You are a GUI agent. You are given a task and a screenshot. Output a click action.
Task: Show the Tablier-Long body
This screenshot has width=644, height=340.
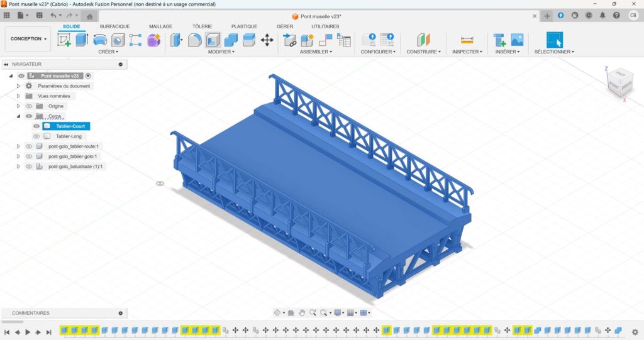pyautogui.click(x=36, y=136)
